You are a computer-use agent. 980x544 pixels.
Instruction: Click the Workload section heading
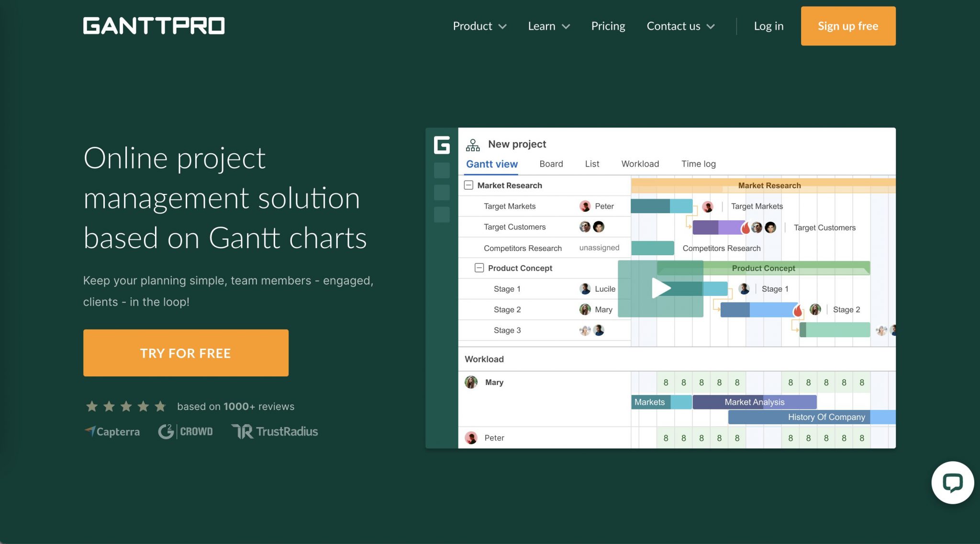[484, 359]
